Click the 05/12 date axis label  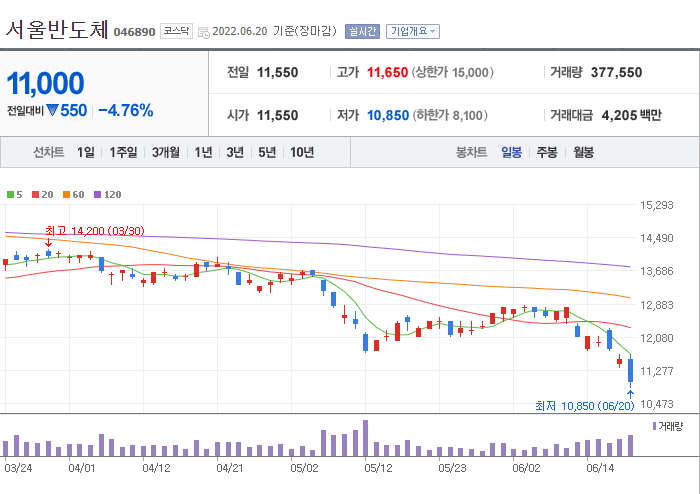pos(378,468)
